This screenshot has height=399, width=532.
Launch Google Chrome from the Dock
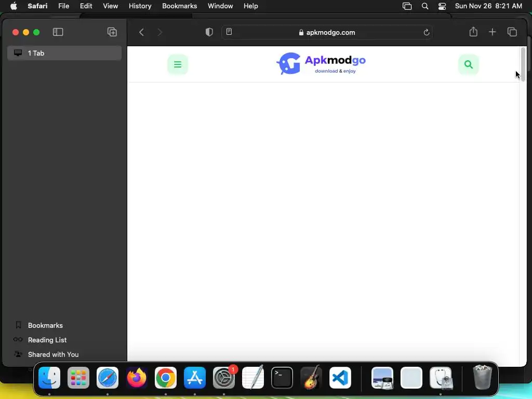[166, 378]
